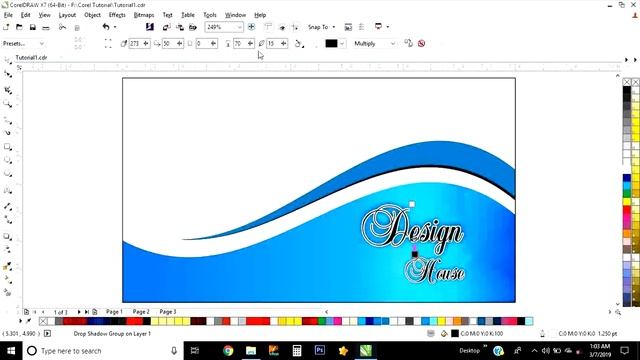Open the shadow feathering direction flyout
Screen dimensions: 640x360
click(x=299, y=43)
